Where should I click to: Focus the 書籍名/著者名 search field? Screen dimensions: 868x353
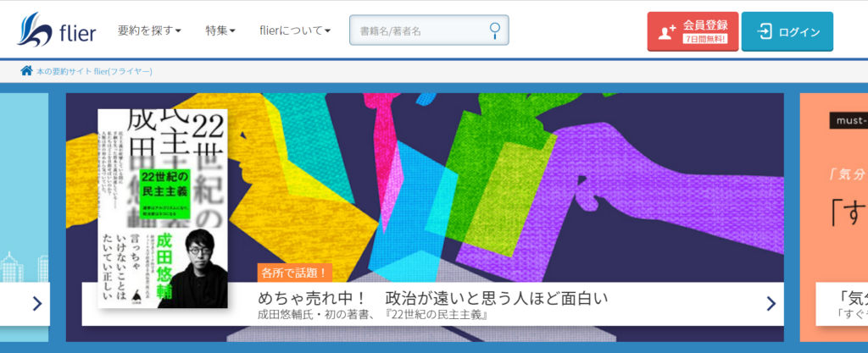click(x=420, y=31)
